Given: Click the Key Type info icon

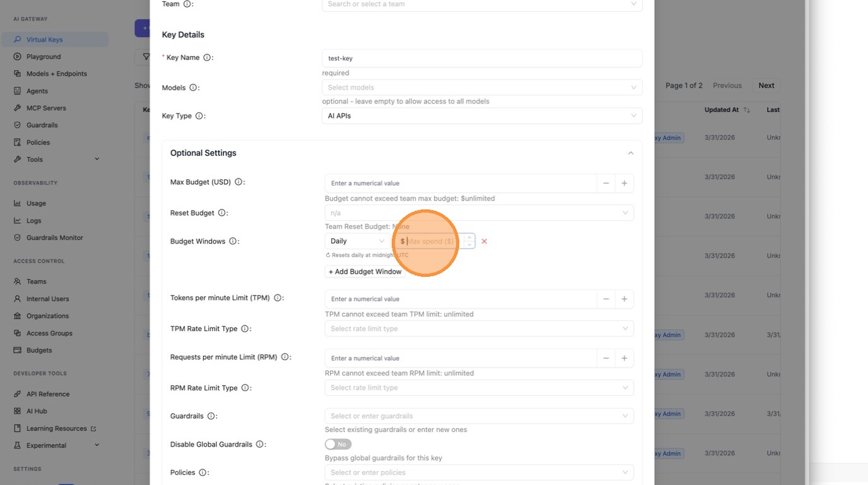Looking at the screenshot, I should tap(199, 116).
